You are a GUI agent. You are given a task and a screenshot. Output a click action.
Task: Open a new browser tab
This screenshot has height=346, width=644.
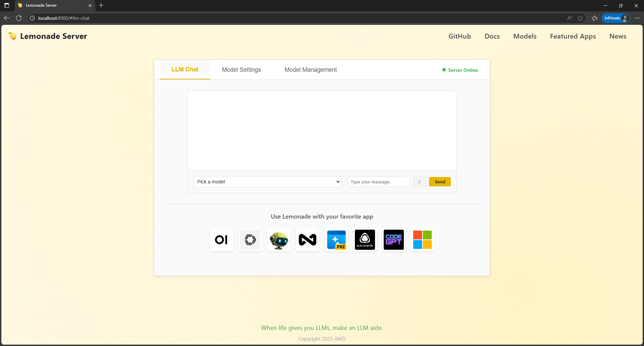click(x=101, y=5)
